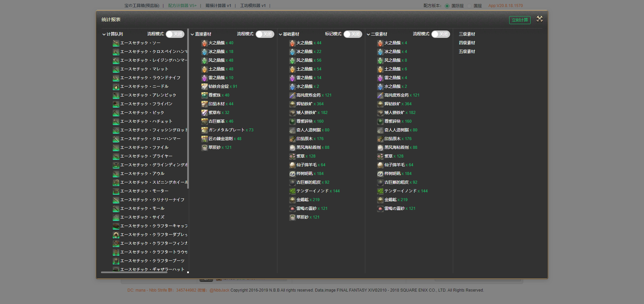Expand the 五级素材 section
The image size is (644, 304).
coord(467,52)
